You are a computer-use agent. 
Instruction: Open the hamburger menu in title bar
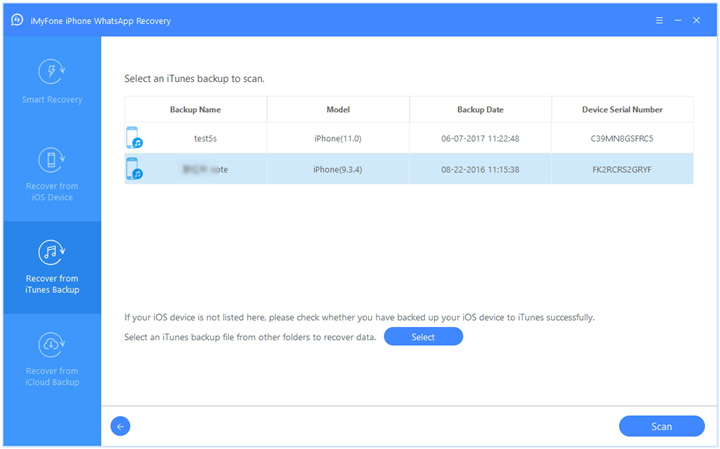click(659, 20)
